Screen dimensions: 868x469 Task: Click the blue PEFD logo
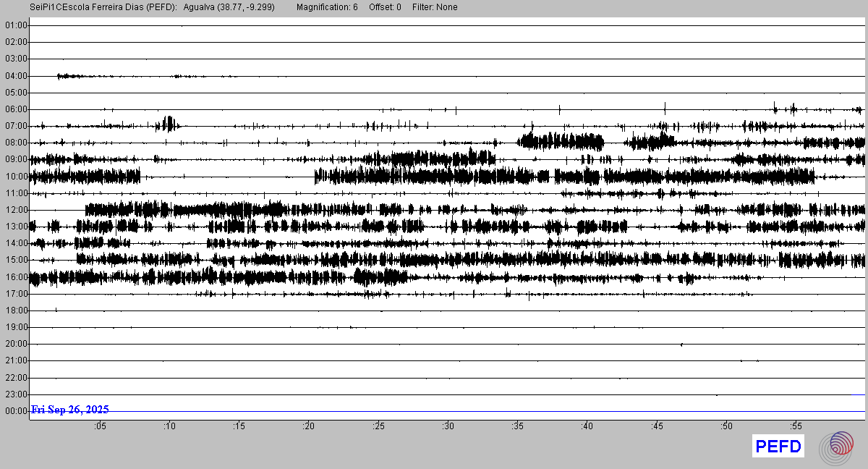click(778, 447)
